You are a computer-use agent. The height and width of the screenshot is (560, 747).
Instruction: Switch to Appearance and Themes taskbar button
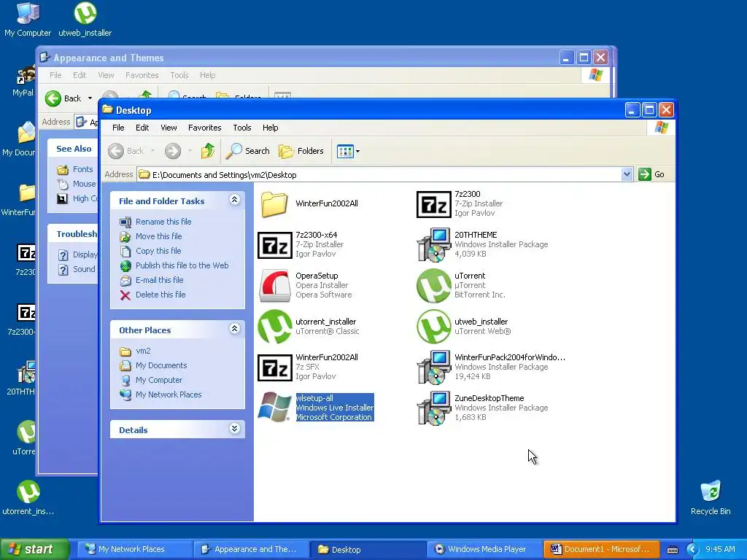tap(251, 550)
